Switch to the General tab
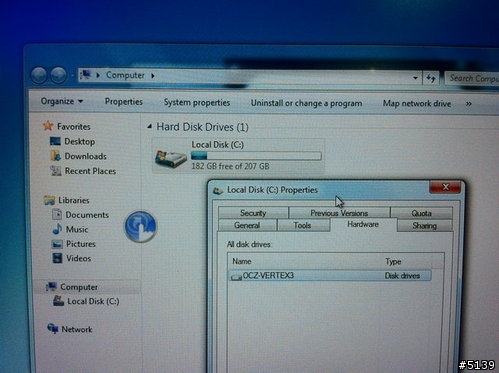Screen dimensions: 499x373 click(x=247, y=225)
